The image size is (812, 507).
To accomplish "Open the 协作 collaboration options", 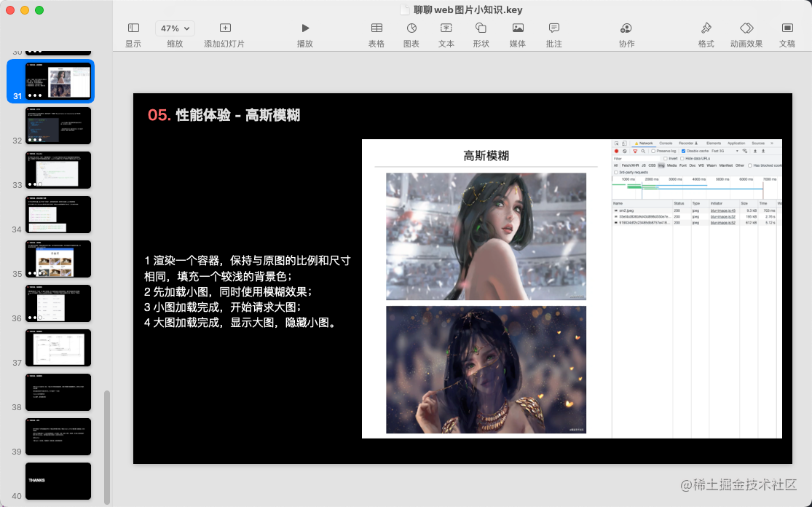I will pos(626,35).
